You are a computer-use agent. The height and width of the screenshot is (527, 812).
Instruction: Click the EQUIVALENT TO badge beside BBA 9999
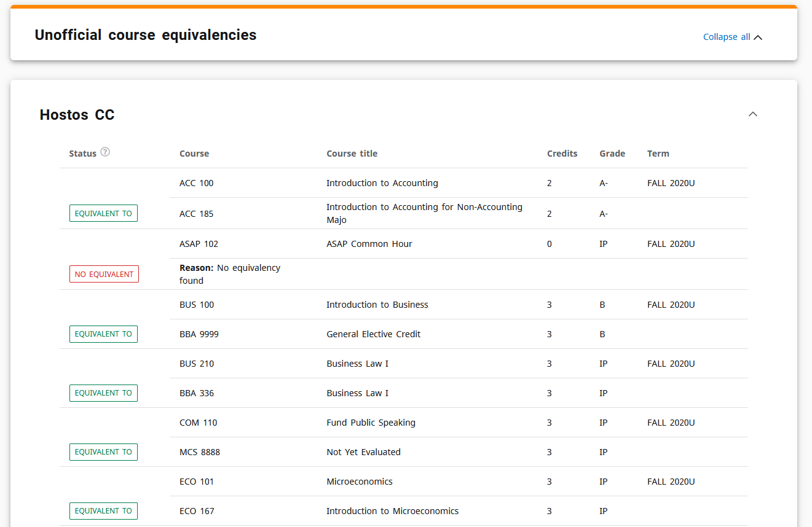tap(103, 334)
